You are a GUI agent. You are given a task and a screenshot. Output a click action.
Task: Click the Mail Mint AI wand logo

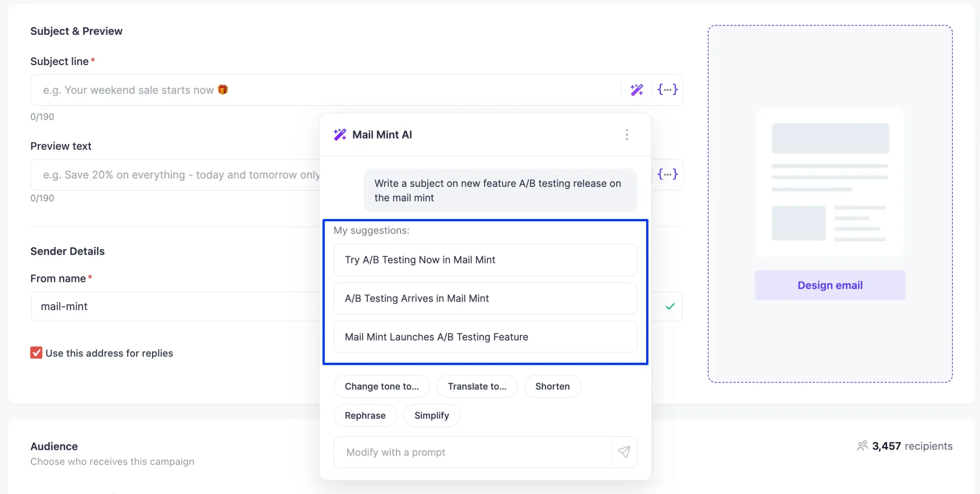340,135
